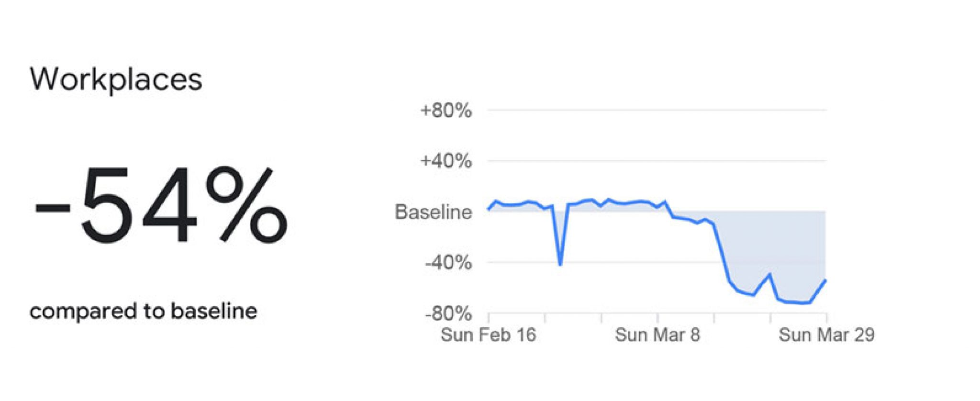Click the compared to baseline caption
The width and height of the screenshot is (980, 401).
[144, 312]
